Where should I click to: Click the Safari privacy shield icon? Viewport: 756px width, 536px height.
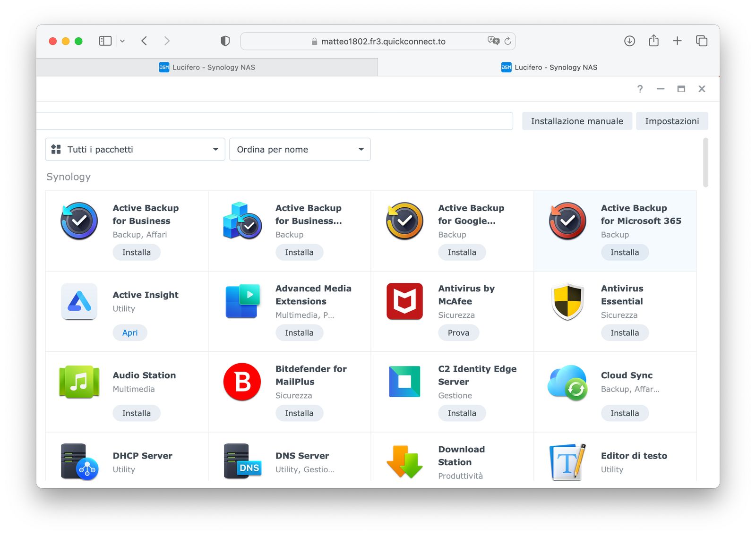tap(225, 41)
